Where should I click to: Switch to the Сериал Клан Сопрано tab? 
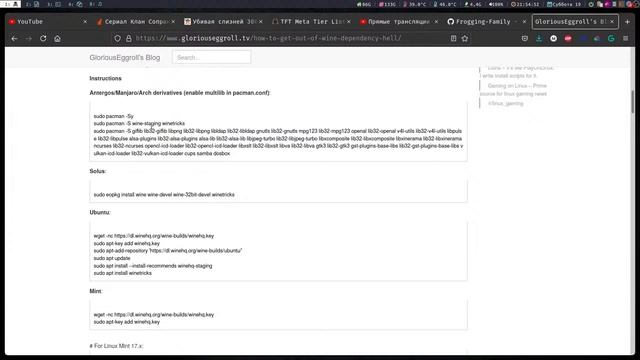tap(136, 22)
